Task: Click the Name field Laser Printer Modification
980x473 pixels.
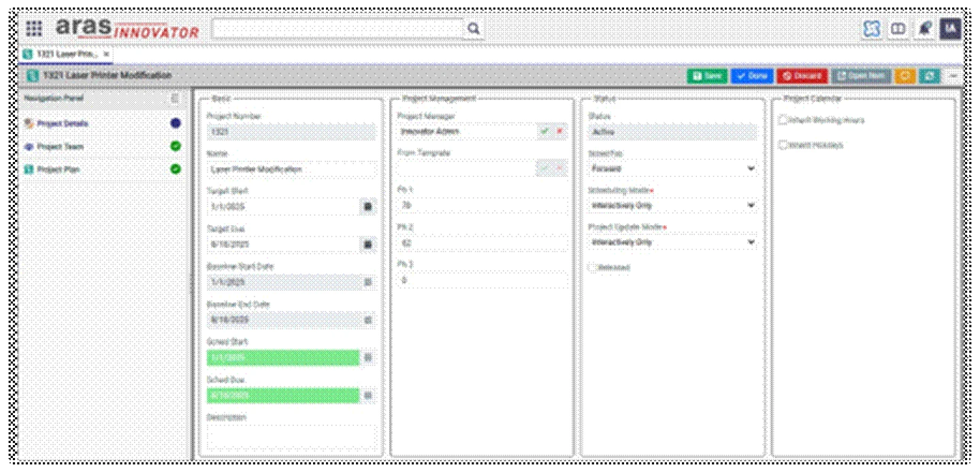Action: pyautogui.click(x=291, y=169)
